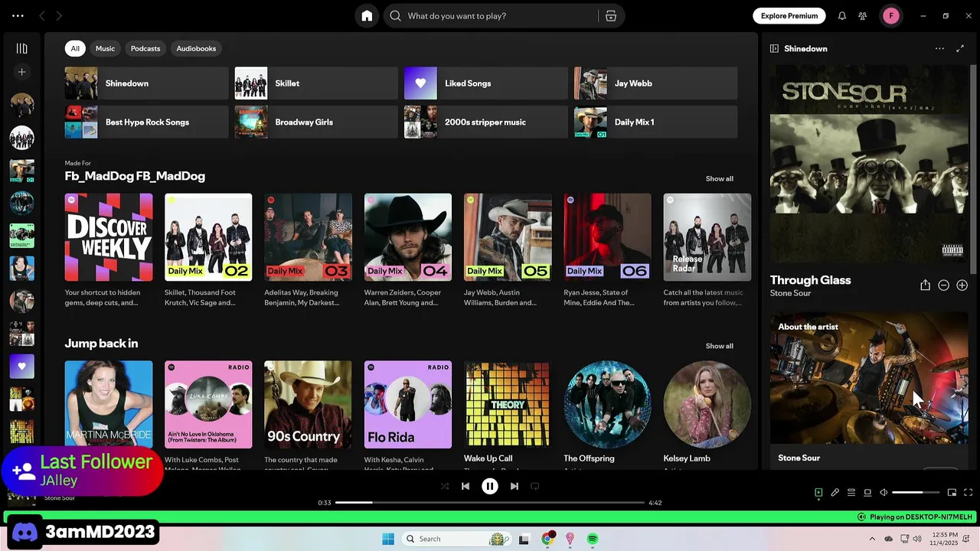
Task: Open Spotify from the taskbar
Action: [x=593, y=539]
